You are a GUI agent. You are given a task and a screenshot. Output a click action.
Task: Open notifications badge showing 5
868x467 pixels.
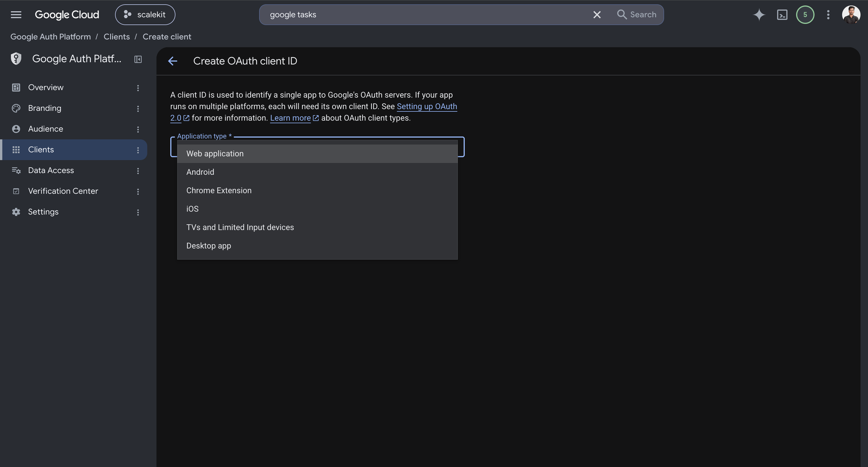pos(805,15)
